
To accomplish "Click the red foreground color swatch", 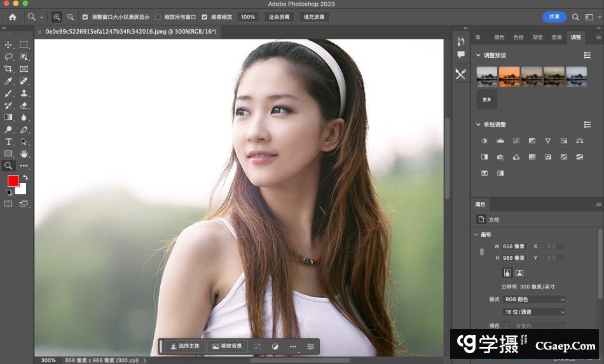I will pos(13,181).
